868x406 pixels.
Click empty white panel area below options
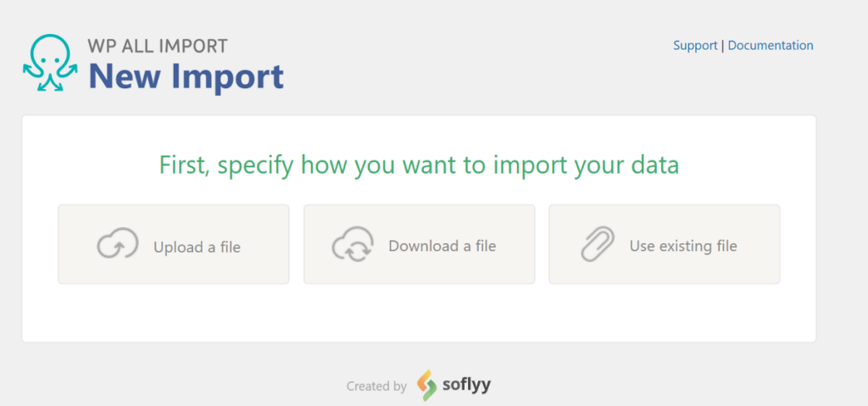click(x=419, y=314)
